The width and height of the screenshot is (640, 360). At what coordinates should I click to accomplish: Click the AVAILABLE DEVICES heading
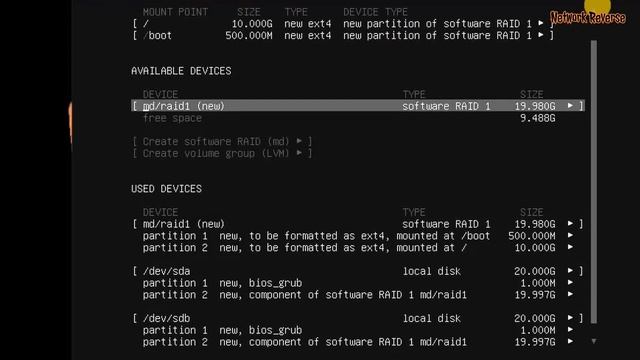tap(181, 71)
